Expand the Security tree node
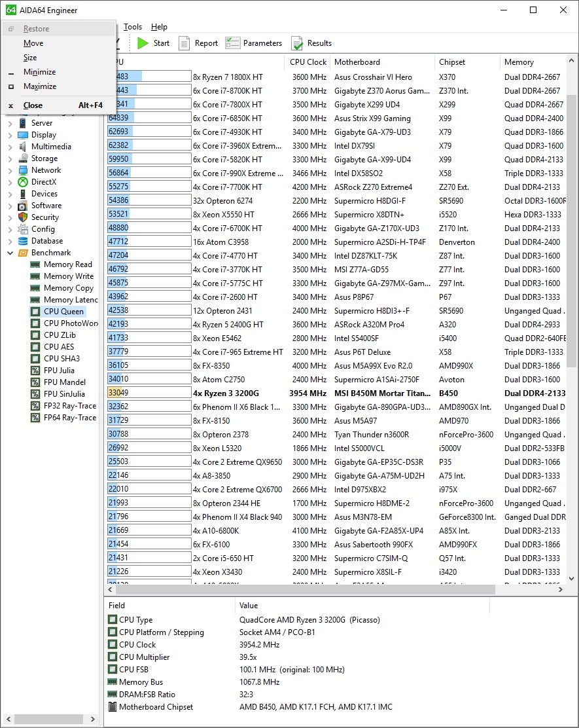Viewport: 579px width, 728px height. click(x=10, y=217)
